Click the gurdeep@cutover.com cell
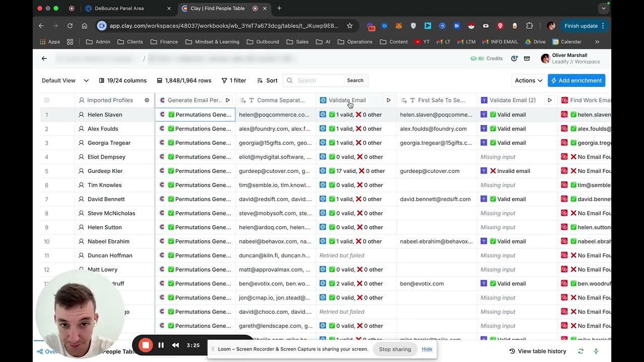The image size is (644, 362). click(437, 171)
